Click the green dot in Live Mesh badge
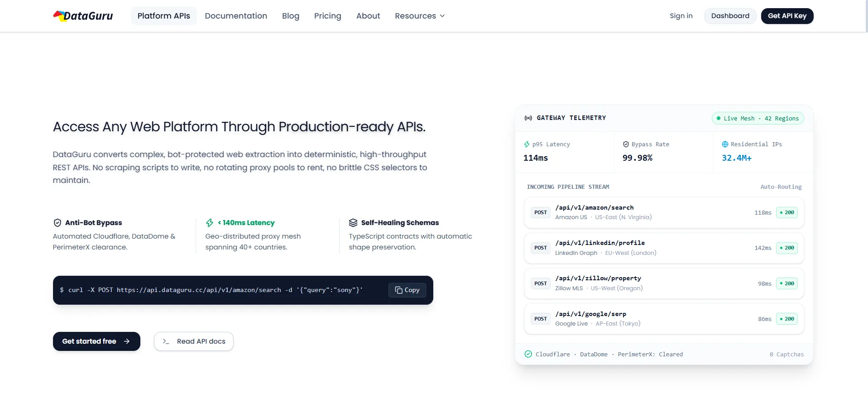Screen dimensions: 868x393 pyautogui.click(x=719, y=118)
